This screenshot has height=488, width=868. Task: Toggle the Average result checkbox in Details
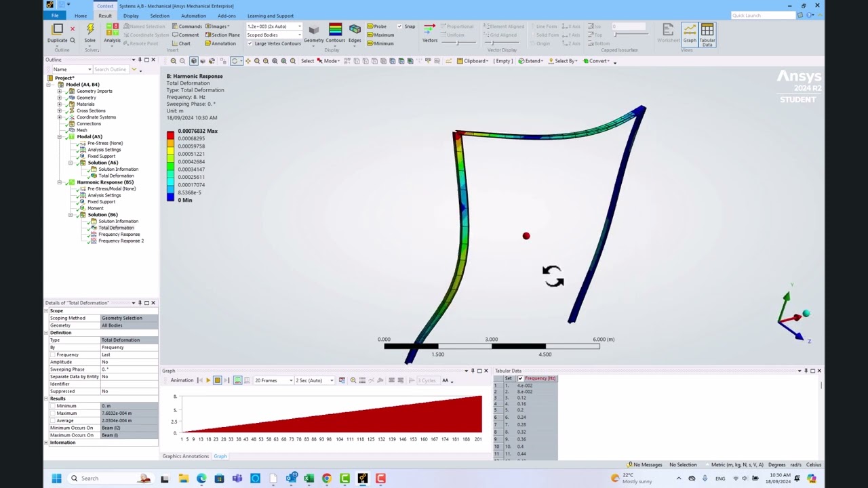coord(52,421)
